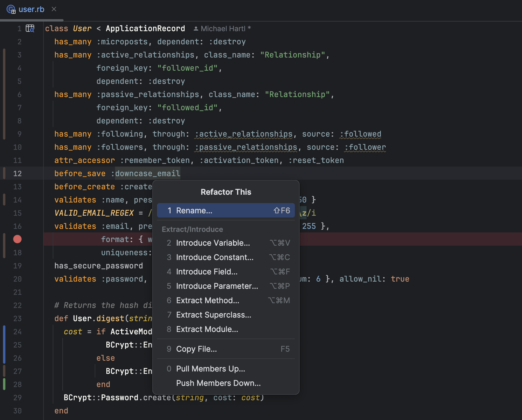Click the underlined :active_relationships symbol on line 9

pyautogui.click(x=244, y=134)
